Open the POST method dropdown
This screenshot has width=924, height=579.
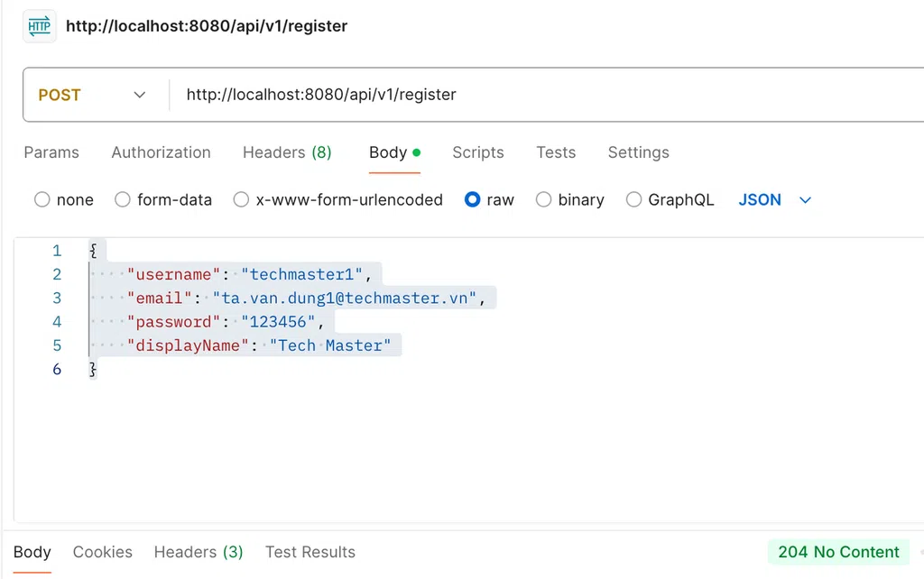point(92,95)
